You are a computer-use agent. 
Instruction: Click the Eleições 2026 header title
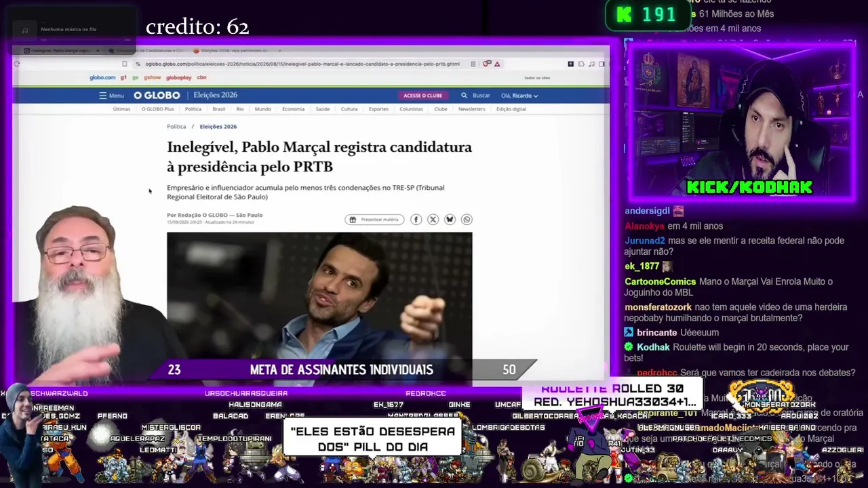pyautogui.click(x=216, y=96)
